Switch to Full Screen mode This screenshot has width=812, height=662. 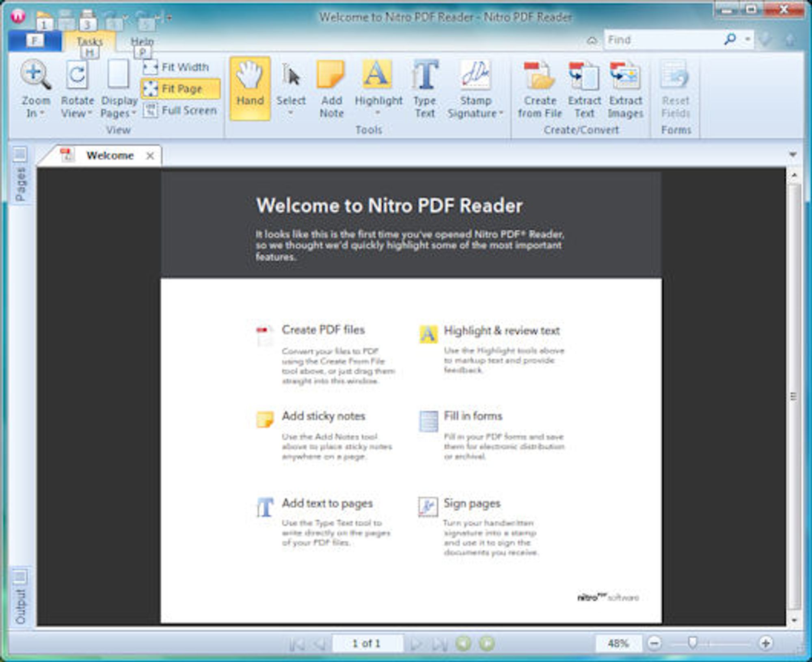pyautogui.click(x=180, y=110)
